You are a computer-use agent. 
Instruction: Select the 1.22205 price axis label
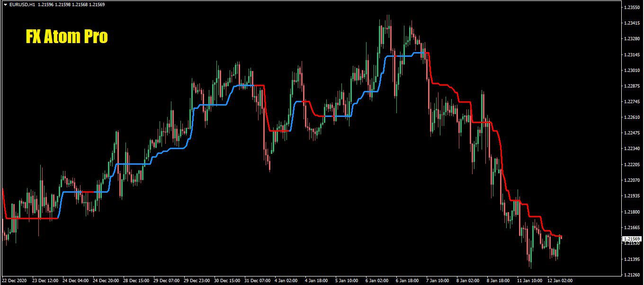point(633,165)
